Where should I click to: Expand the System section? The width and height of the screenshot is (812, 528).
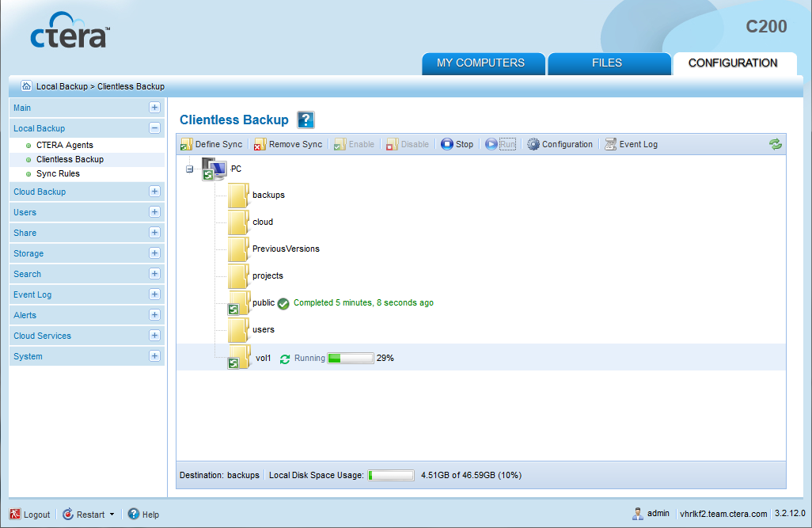click(154, 356)
